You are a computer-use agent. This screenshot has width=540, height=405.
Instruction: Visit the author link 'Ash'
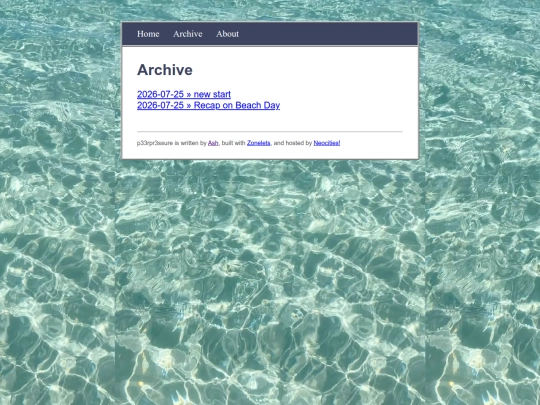coord(213,143)
